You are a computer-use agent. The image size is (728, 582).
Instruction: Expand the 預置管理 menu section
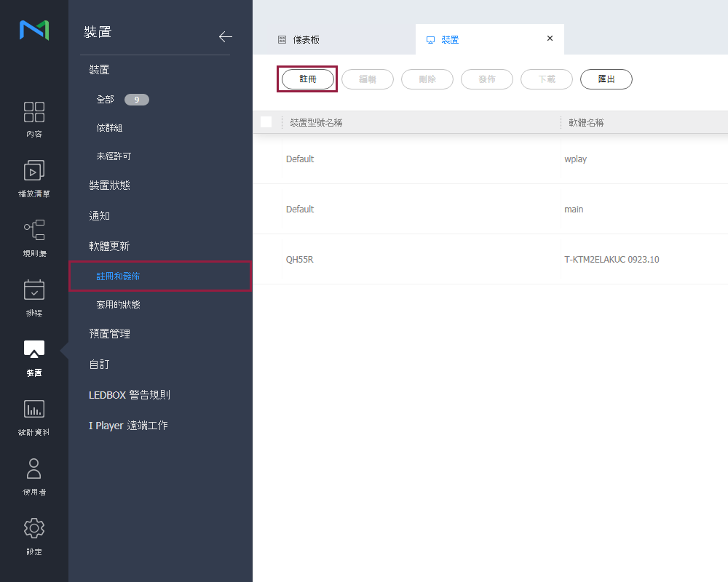click(109, 334)
